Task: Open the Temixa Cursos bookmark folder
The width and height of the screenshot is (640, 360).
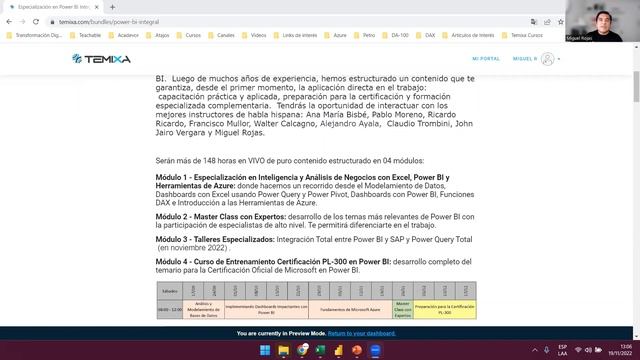Action: pos(522,36)
